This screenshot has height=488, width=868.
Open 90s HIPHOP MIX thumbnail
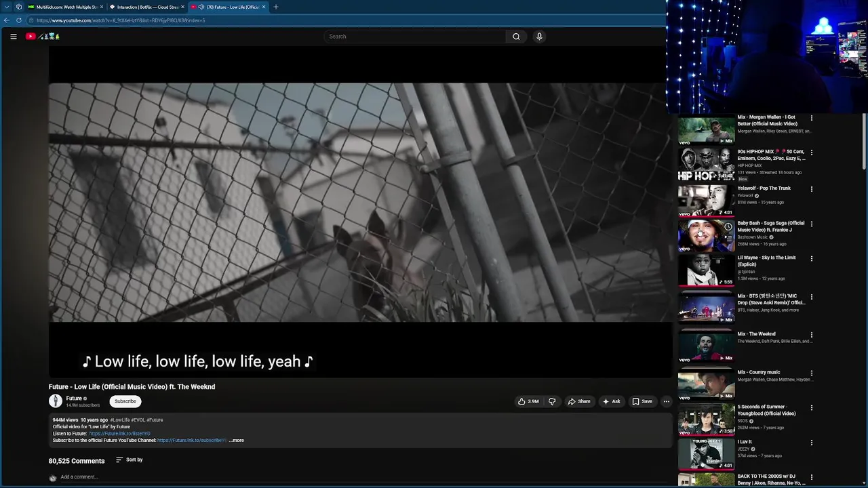[x=706, y=165]
